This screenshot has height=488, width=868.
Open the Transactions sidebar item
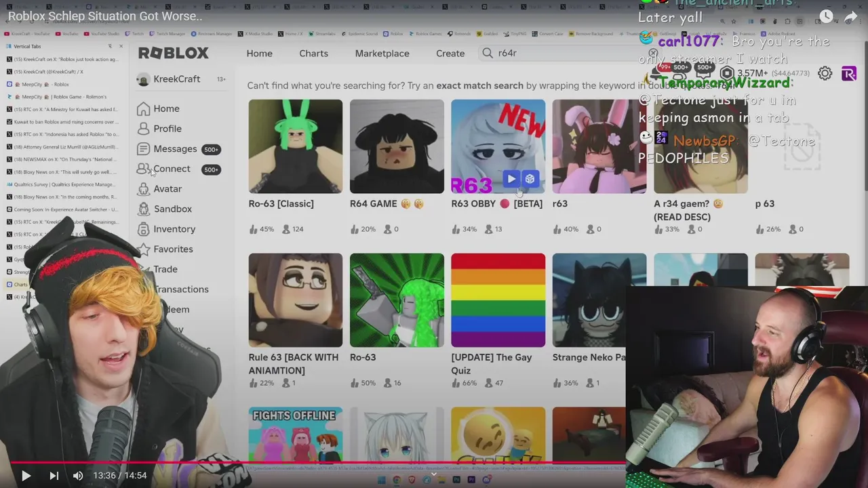[181, 289]
